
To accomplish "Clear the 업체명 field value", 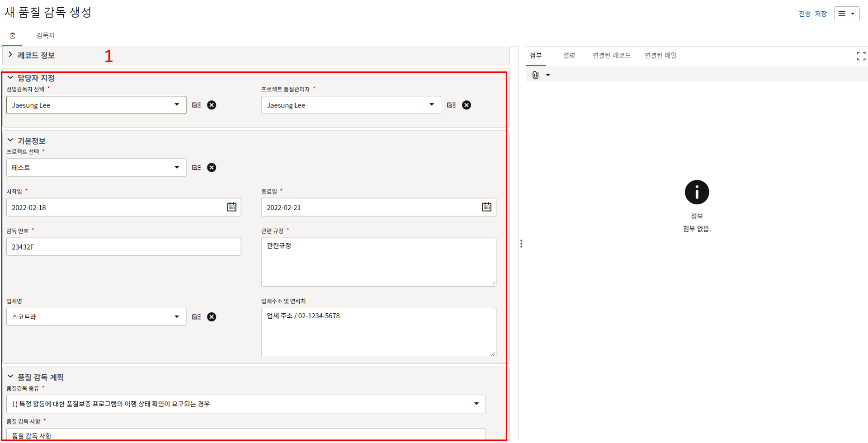I will 211,317.
